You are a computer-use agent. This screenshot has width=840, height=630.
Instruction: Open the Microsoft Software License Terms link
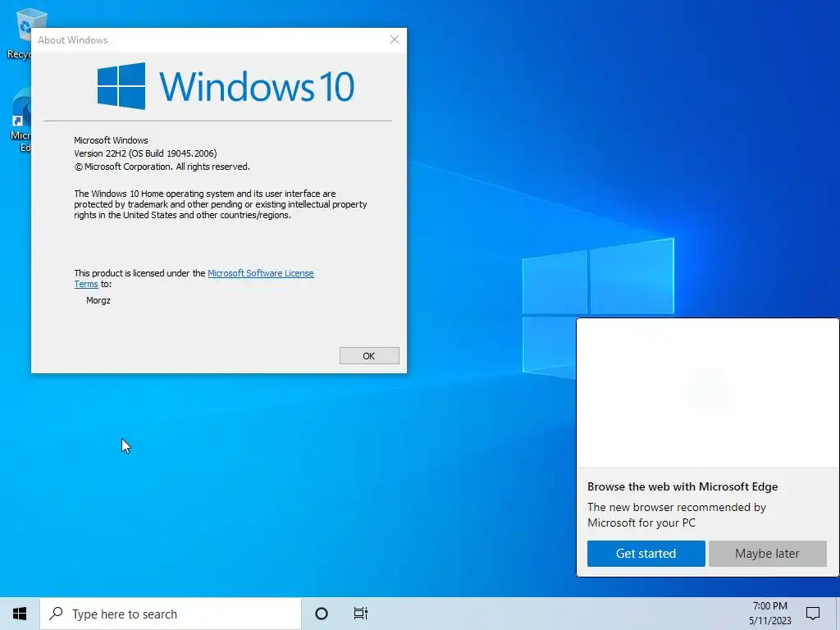click(260, 273)
